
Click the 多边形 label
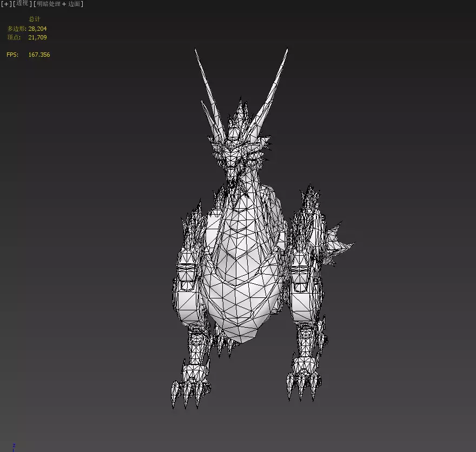point(17,29)
